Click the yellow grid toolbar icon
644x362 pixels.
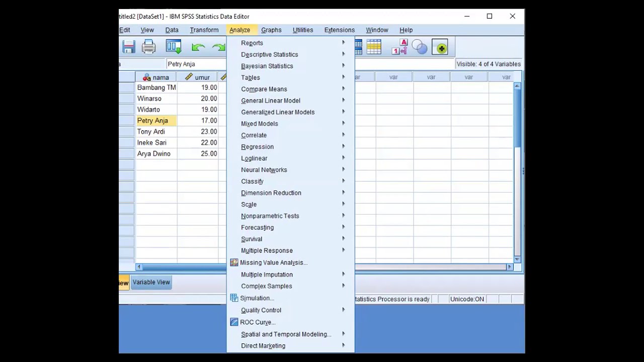coord(374,47)
